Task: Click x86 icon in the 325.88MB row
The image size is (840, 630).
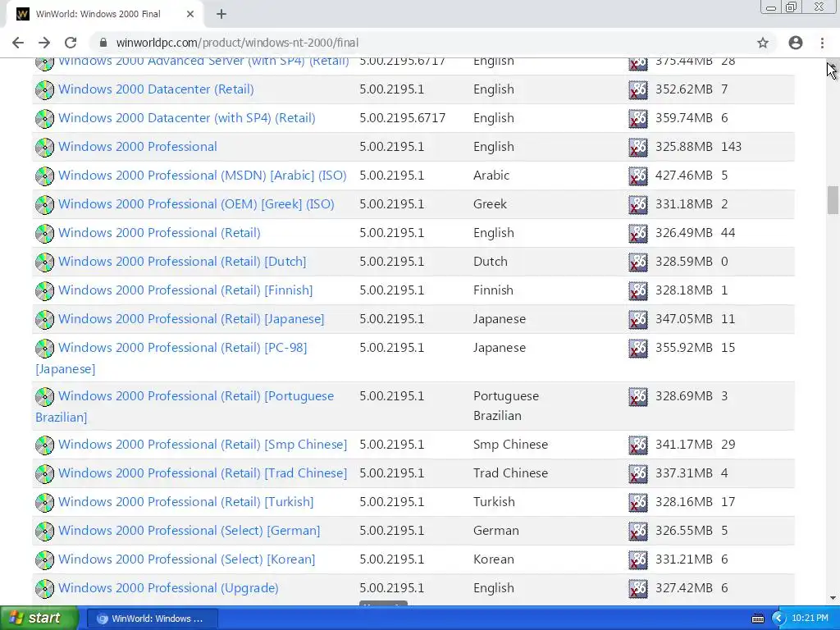Action: 638,148
